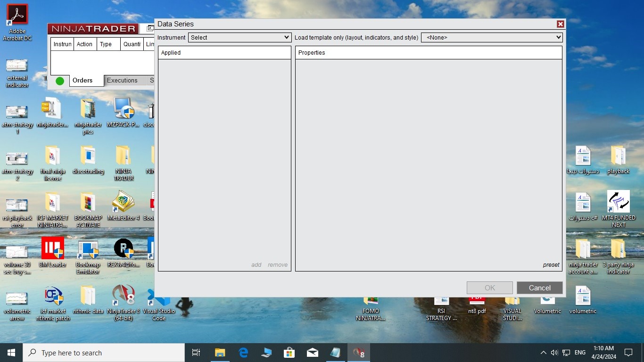This screenshot has width=644, height=362.
Task: Open Microsoft Store from the taskbar
Action: pos(289,353)
